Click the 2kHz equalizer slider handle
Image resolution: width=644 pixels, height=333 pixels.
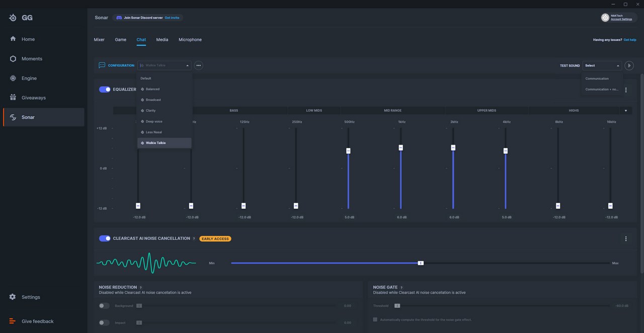click(453, 148)
